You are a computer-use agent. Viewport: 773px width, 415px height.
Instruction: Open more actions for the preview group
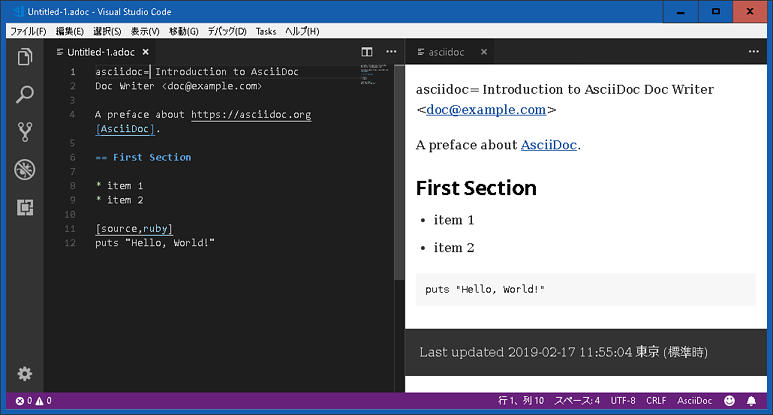tap(754, 51)
